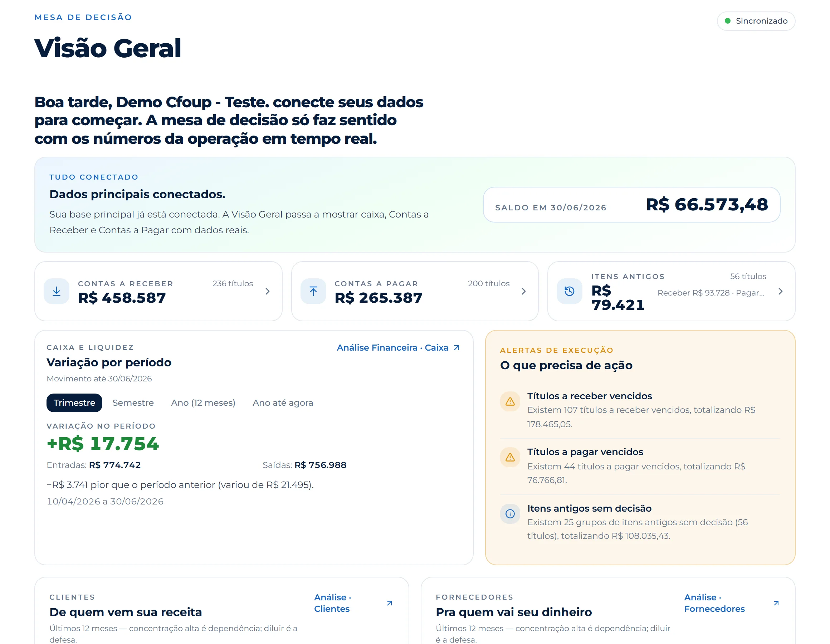
Task: Click the 236 títulos count
Action: (x=233, y=284)
